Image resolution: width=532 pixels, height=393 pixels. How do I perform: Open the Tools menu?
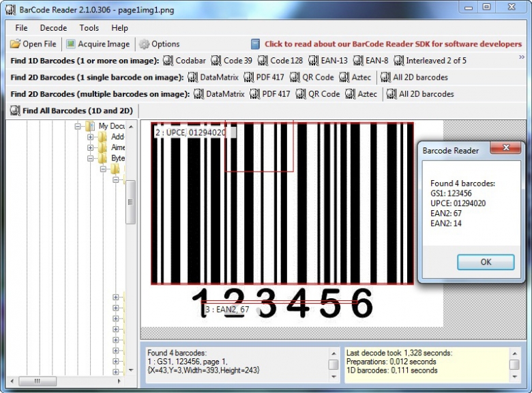[x=89, y=28]
